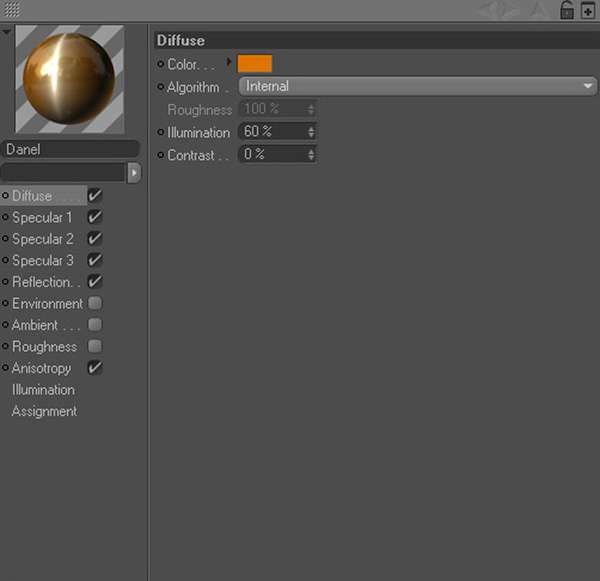Click the orange Diffuse color swatch
Screen dimensions: 600x581
pos(255,64)
